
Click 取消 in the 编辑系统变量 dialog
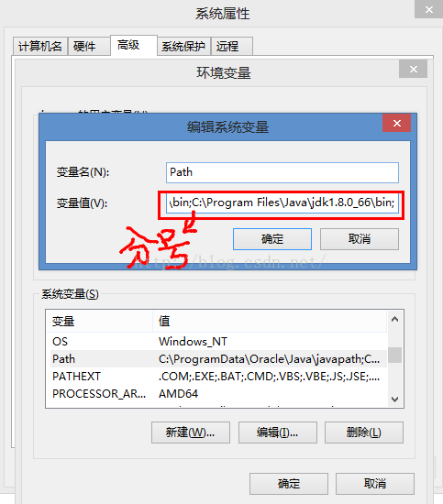coord(360,239)
